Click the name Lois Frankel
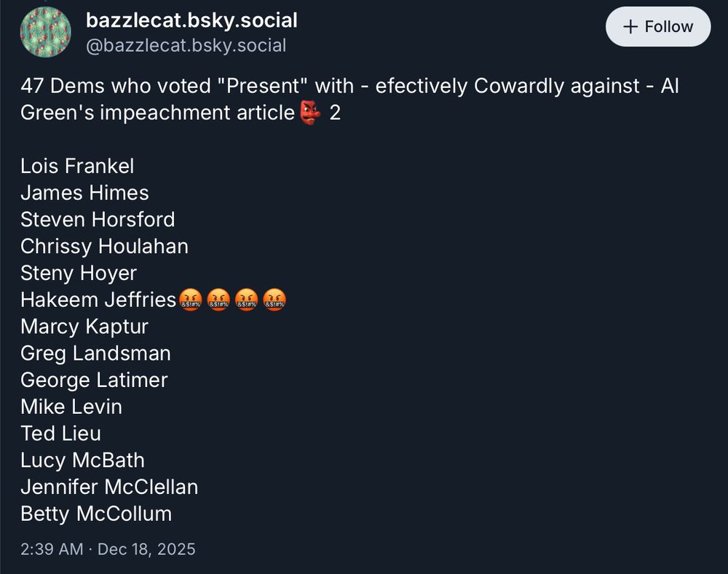The width and height of the screenshot is (728, 574). click(x=77, y=166)
